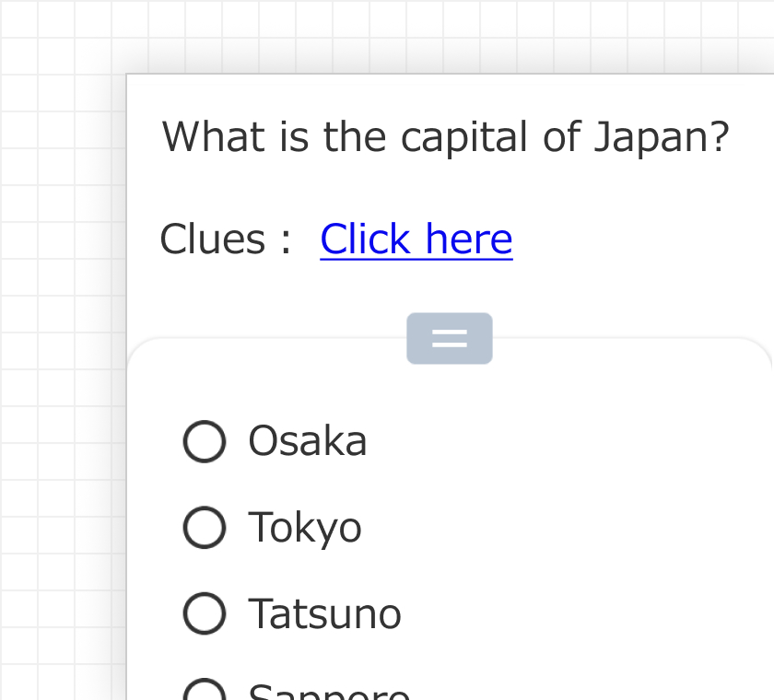
Task: Click the word "Japan?" in the question
Action: coord(662,137)
